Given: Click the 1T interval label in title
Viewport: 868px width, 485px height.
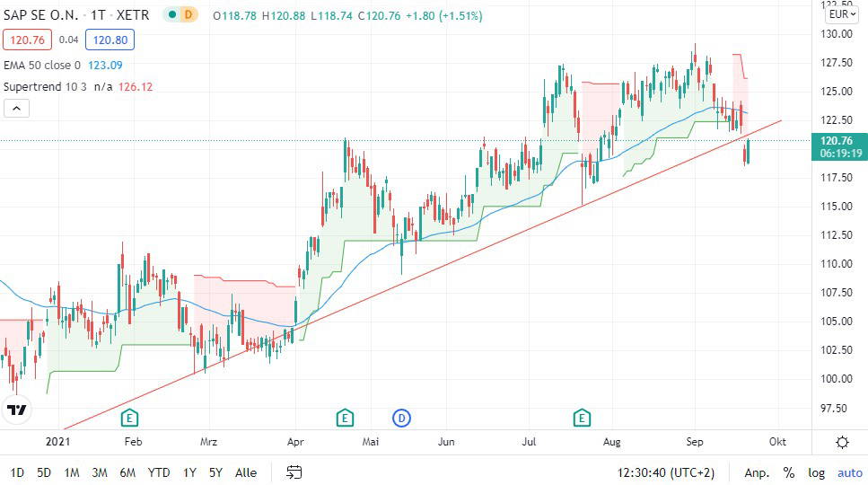Looking at the screenshot, I should (98, 15).
